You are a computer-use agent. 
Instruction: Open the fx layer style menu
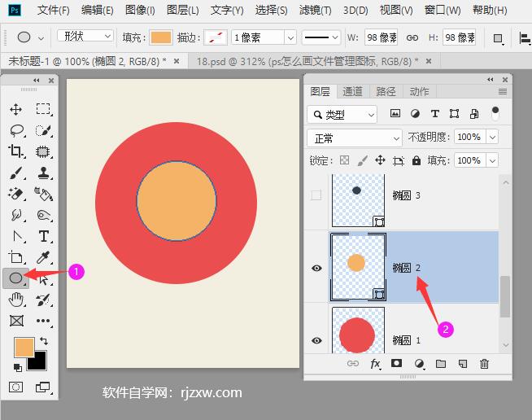(x=375, y=364)
